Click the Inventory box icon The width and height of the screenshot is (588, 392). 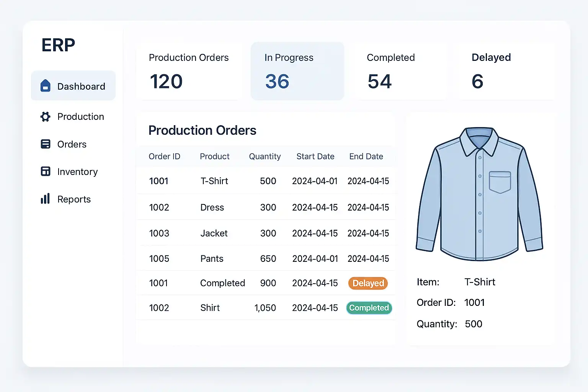46,171
